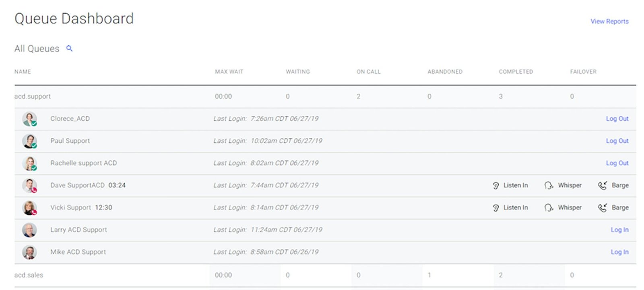Listen In on Vicki Support's call
This screenshot has height=290, width=644.
coord(495,208)
